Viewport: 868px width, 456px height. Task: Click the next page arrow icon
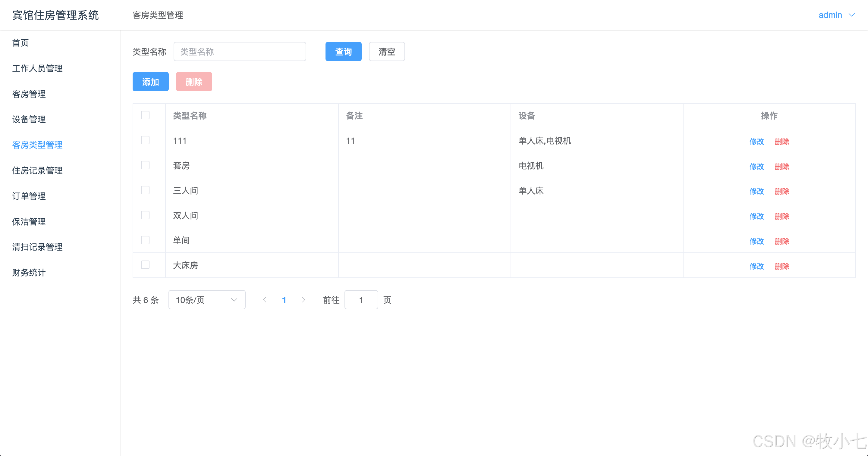tap(303, 300)
